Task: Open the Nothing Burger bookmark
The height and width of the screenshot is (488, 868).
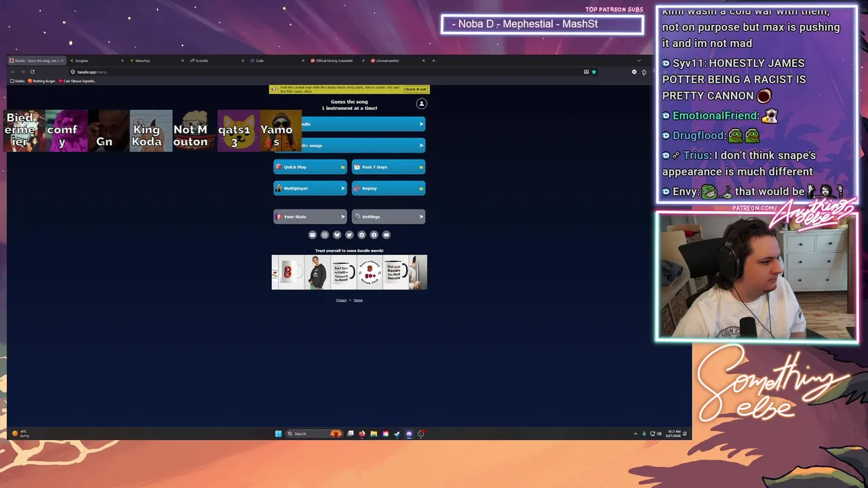Action: pyautogui.click(x=42, y=81)
